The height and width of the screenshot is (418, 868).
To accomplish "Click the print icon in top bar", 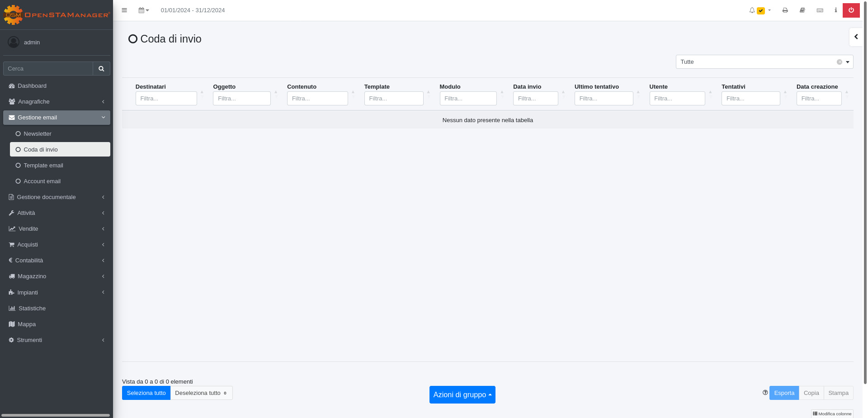I will pyautogui.click(x=785, y=10).
